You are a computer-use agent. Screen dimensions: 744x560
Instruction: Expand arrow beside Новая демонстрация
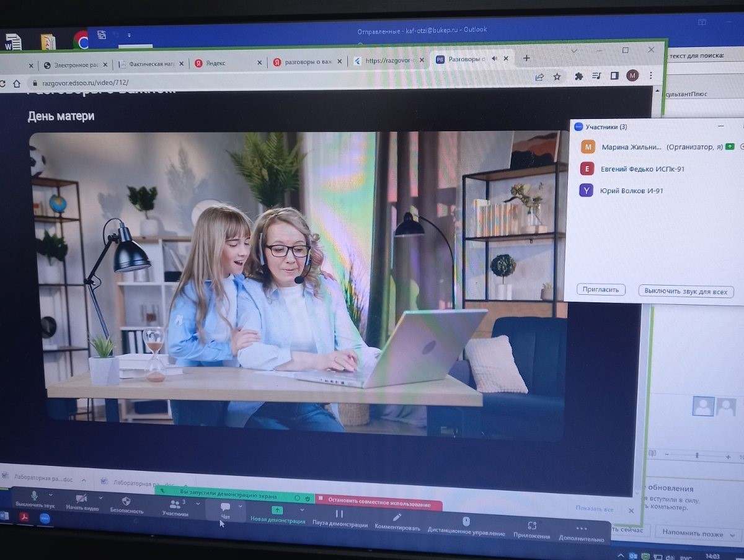302,510
